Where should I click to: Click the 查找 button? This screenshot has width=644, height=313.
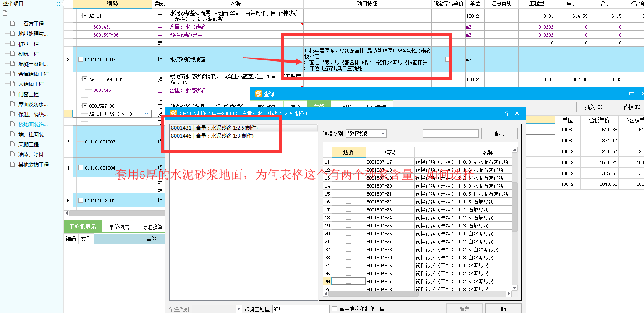(x=499, y=134)
